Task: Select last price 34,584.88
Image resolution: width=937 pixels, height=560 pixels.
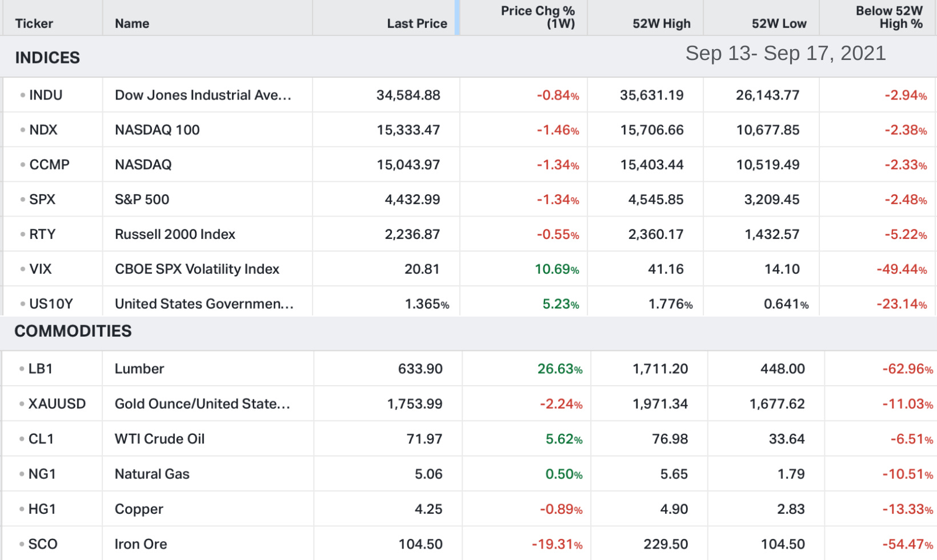Action: pyautogui.click(x=408, y=95)
